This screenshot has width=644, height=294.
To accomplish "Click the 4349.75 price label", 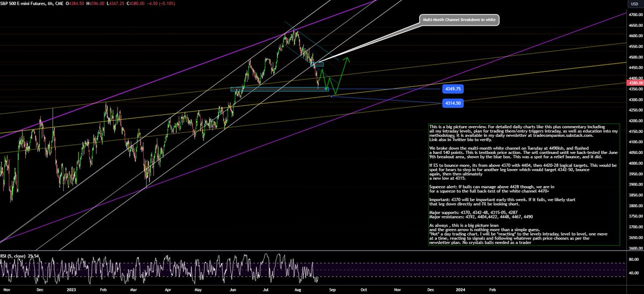I will point(454,88).
